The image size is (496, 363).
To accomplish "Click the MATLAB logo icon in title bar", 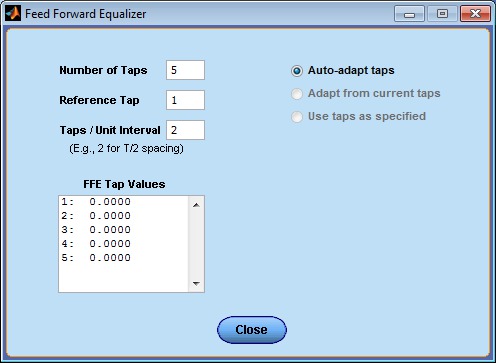I will [13, 14].
